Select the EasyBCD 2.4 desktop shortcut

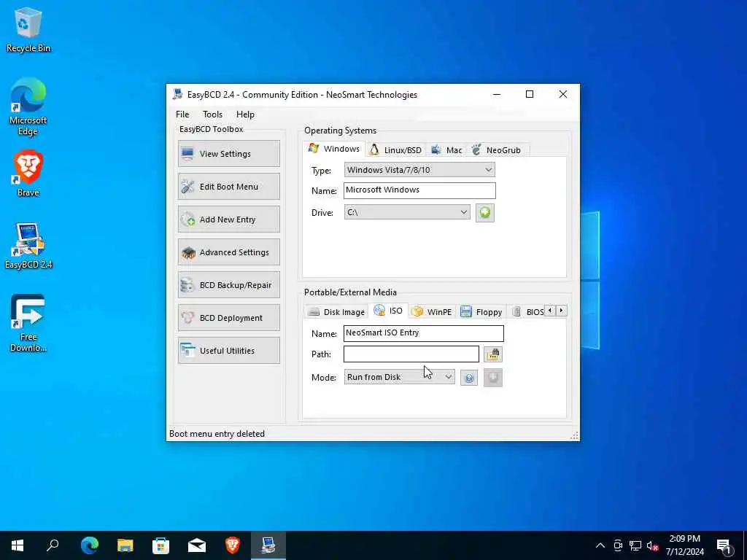pos(28,246)
